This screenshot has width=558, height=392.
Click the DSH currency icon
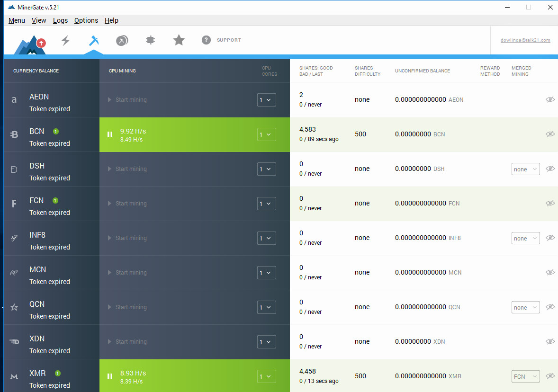pyautogui.click(x=14, y=169)
